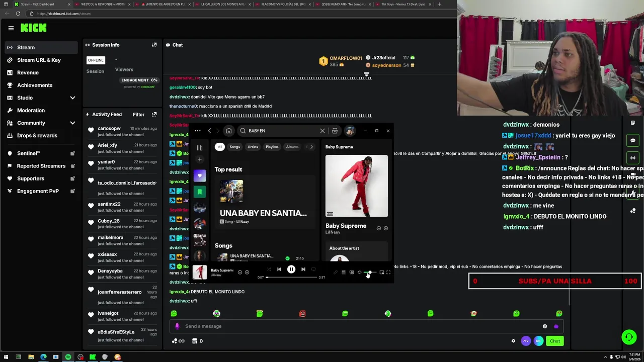Click the Kick logo
This screenshot has width=644, height=362.
(x=34, y=28)
